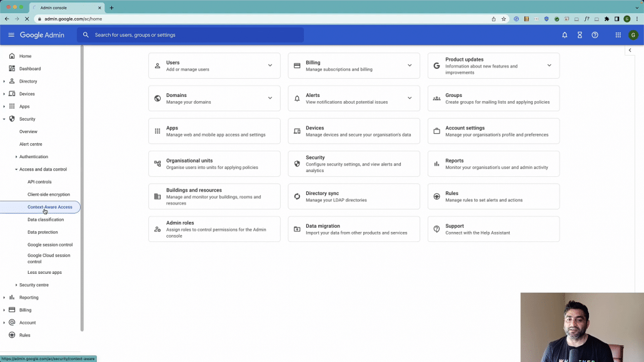Go back with browser back arrow
The width and height of the screenshot is (644, 362).
7,19
